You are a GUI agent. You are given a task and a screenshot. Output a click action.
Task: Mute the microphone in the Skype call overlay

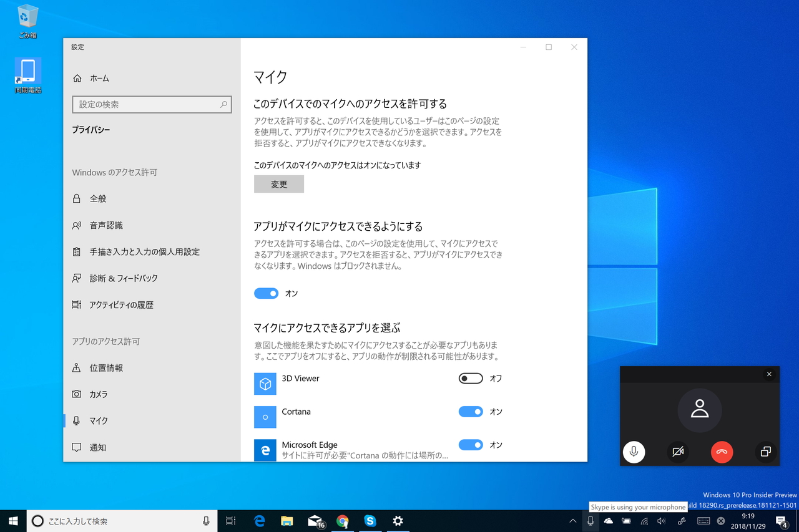click(x=634, y=452)
